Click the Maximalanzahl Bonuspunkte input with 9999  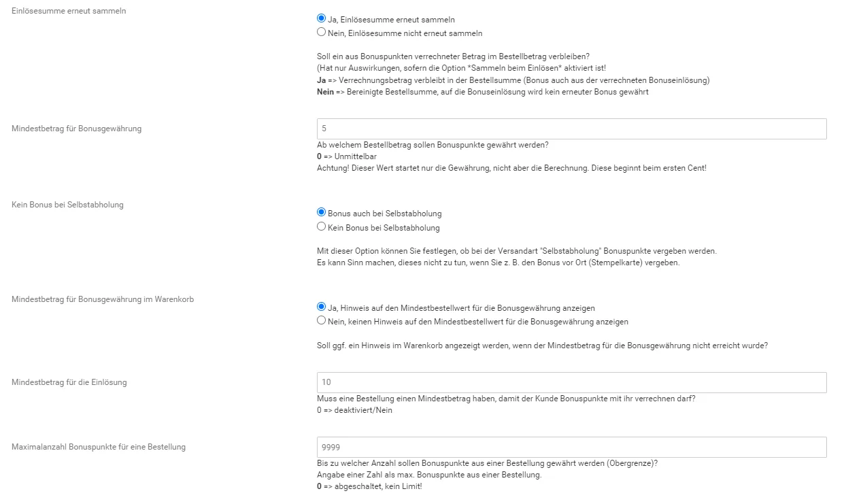571,447
